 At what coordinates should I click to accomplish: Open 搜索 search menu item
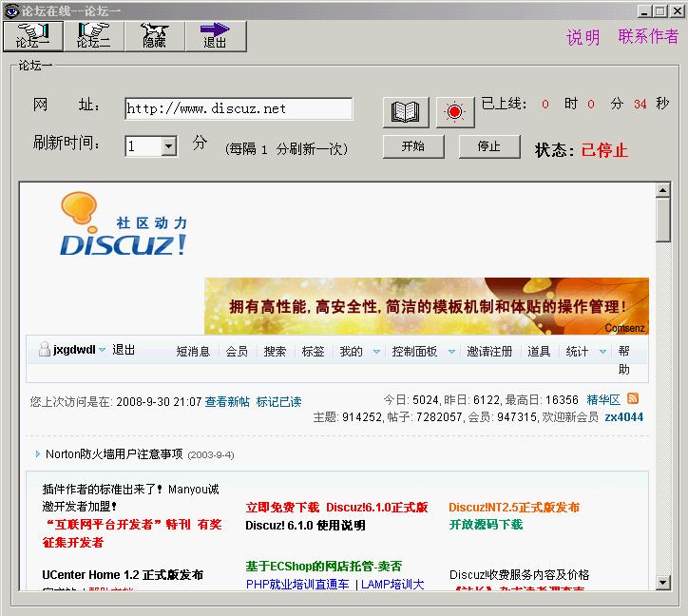(x=275, y=351)
